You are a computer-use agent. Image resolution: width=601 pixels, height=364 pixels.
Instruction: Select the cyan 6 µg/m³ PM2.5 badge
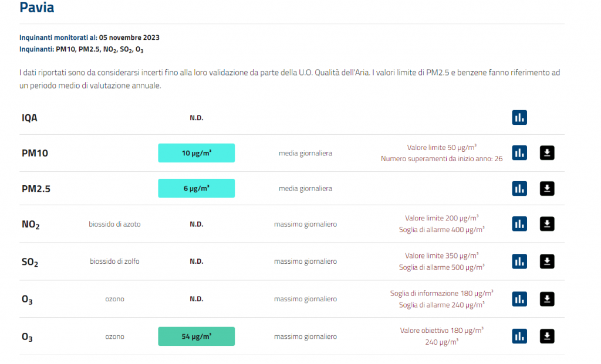coord(196,189)
